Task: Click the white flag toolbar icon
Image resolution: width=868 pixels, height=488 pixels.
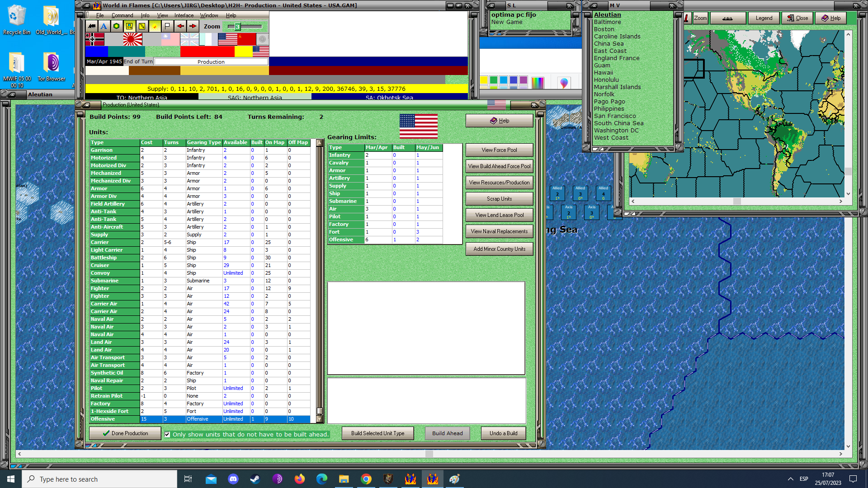Action: point(167,26)
